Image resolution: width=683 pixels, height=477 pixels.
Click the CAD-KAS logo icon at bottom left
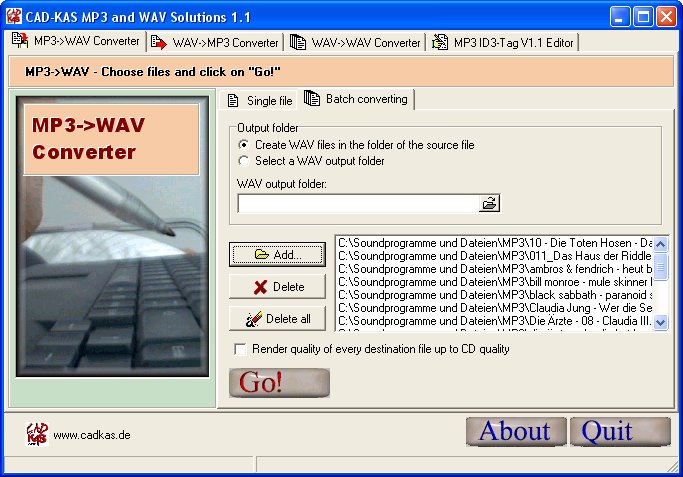click(36, 434)
